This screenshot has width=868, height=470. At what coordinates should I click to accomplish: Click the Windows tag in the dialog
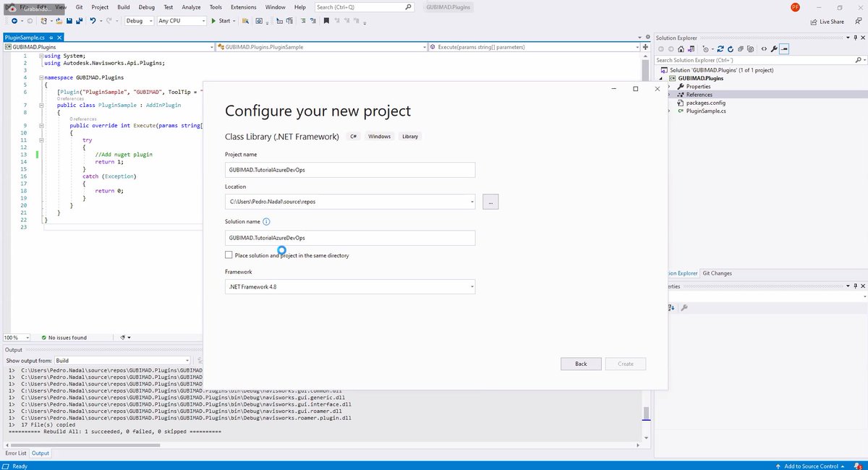[379, 137]
